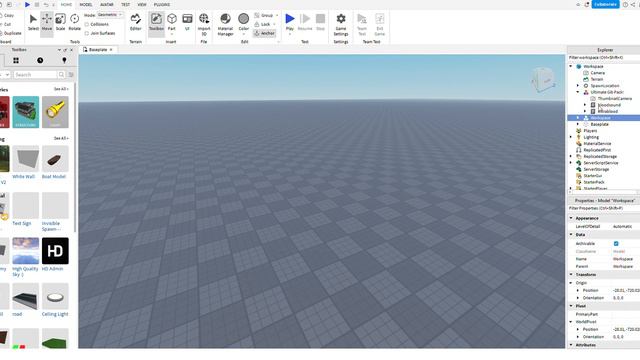
Task: Open the PLUGINS ribbon tab
Action: 162,4
